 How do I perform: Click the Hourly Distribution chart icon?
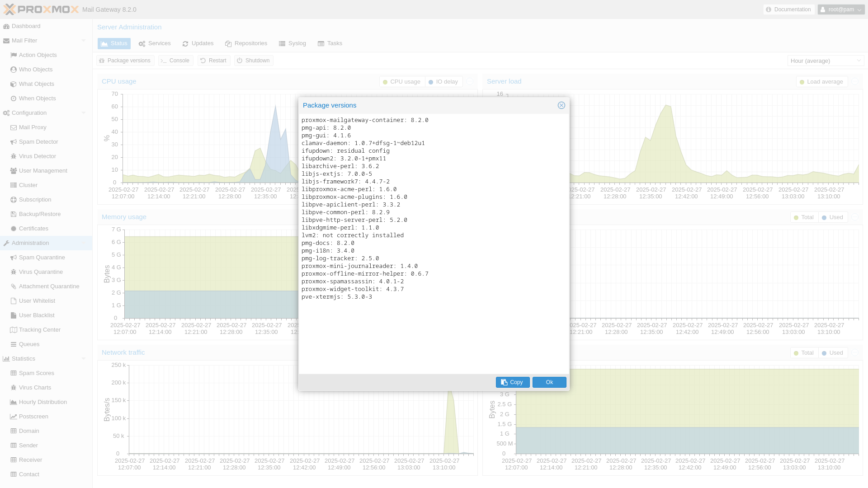pos(14,402)
